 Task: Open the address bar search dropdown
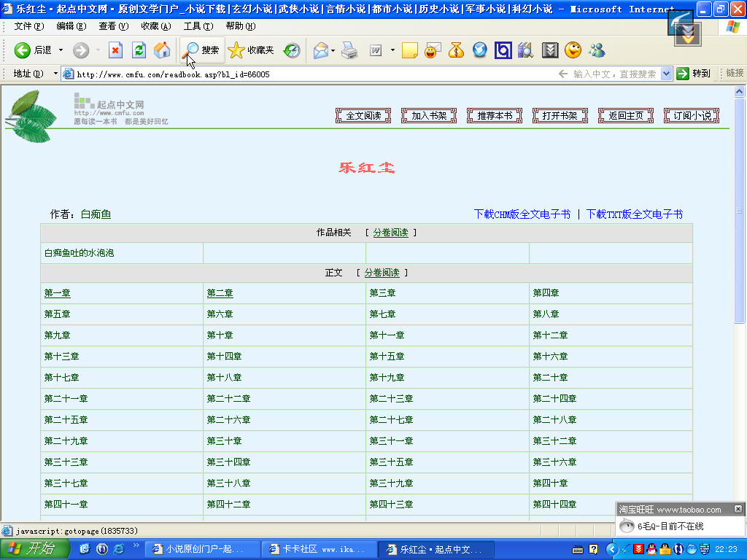(666, 74)
